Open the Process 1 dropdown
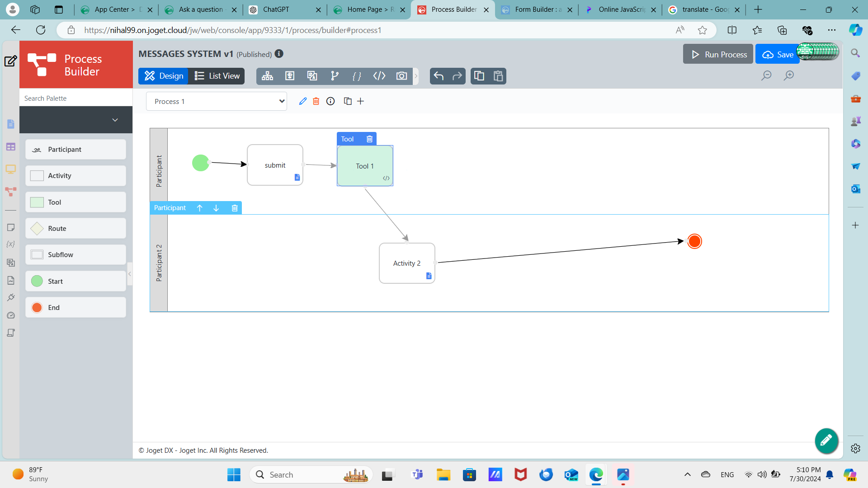The height and width of the screenshot is (488, 868). (217, 101)
